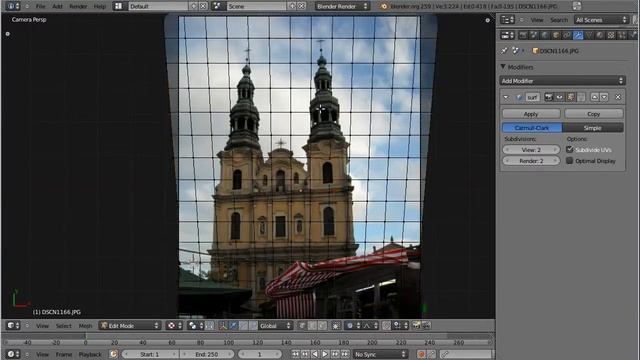Open the 3D viewport Select menu
The image size is (640, 360).
[63, 326]
